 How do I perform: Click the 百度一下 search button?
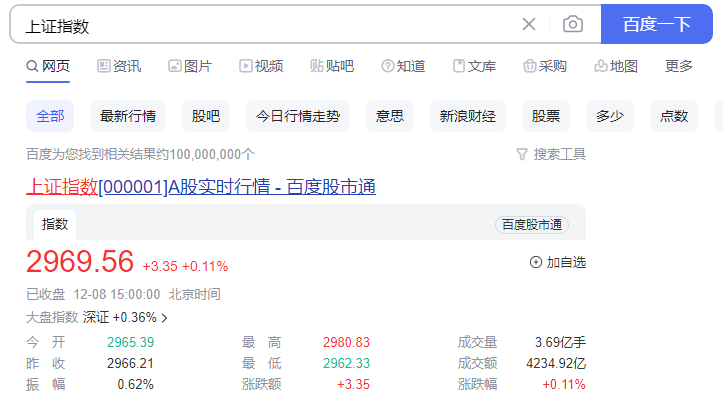click(657, 24)
